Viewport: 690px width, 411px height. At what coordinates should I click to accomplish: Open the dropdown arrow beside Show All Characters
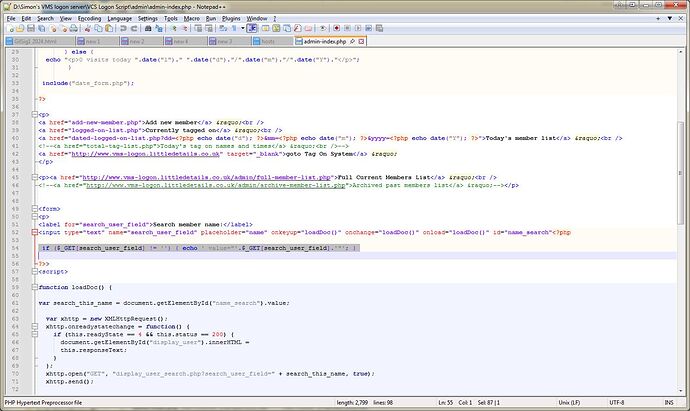243,28
